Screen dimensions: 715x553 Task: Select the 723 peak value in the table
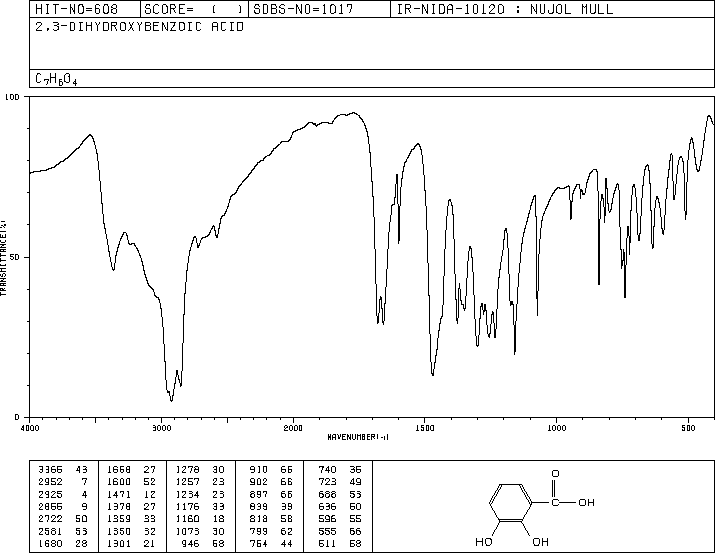[x=327, y=482]
